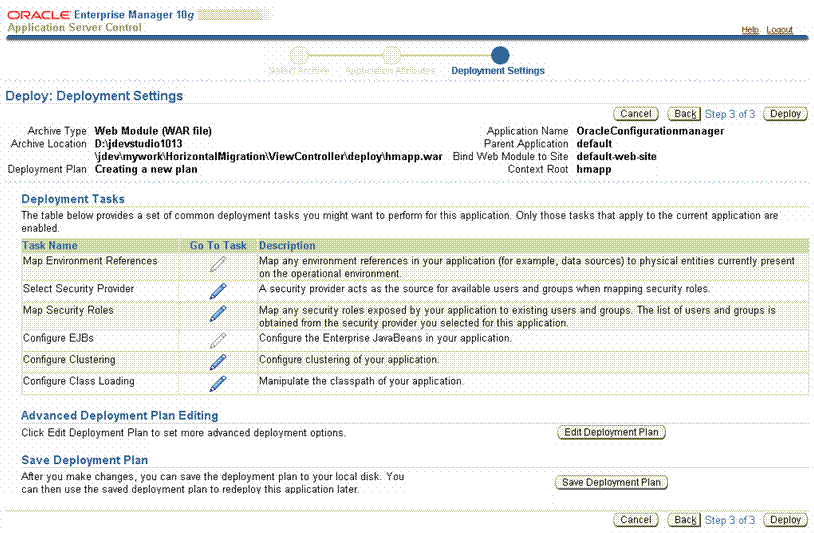Click the Configure clustering description text

point(349,360)
